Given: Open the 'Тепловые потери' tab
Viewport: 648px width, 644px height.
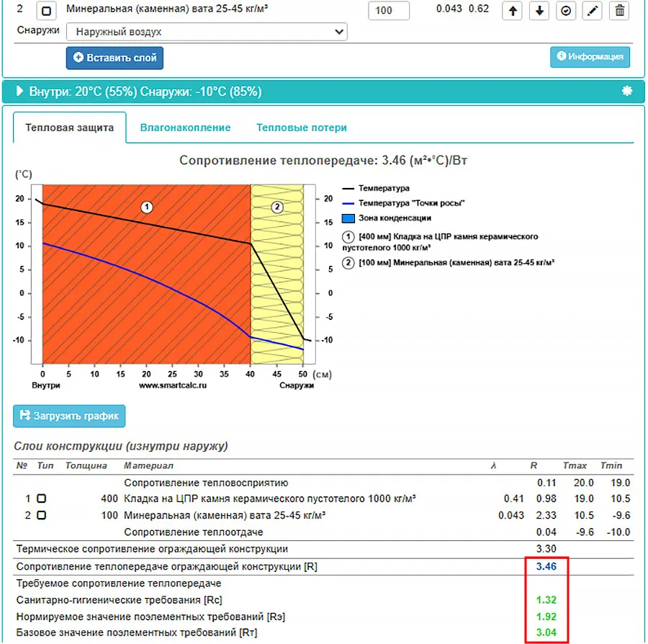Looking at the screenshot, I should tap(301, 128).
